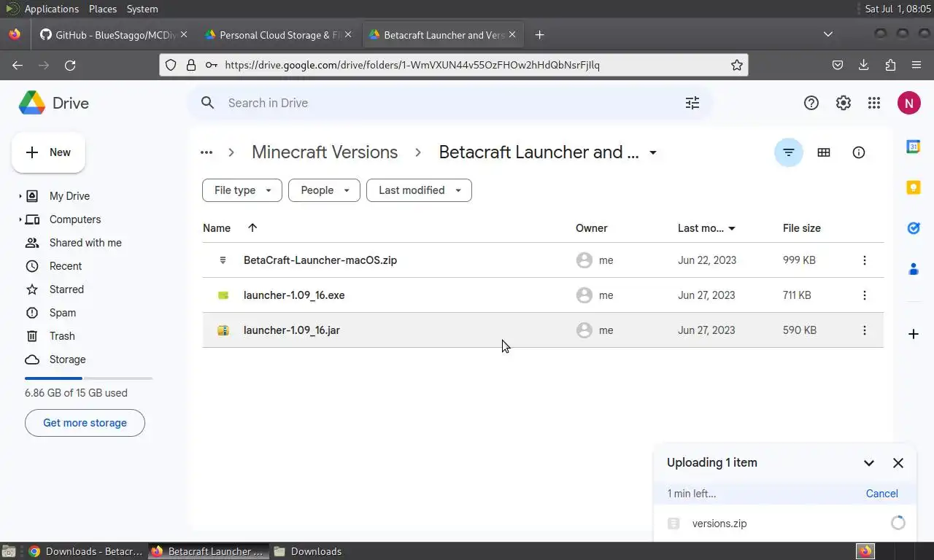Open Shared with me
The height and width of the screenshot is (560, 934).
click(85, 243)
